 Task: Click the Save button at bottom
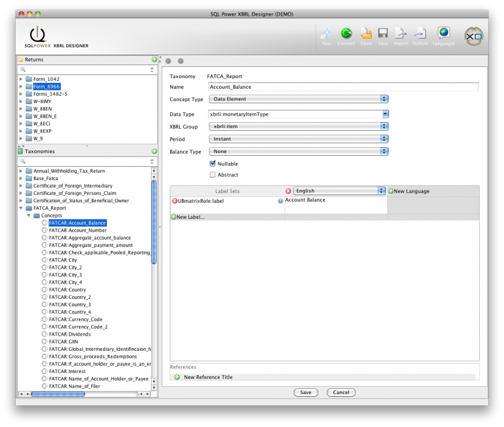click(306, 392)
